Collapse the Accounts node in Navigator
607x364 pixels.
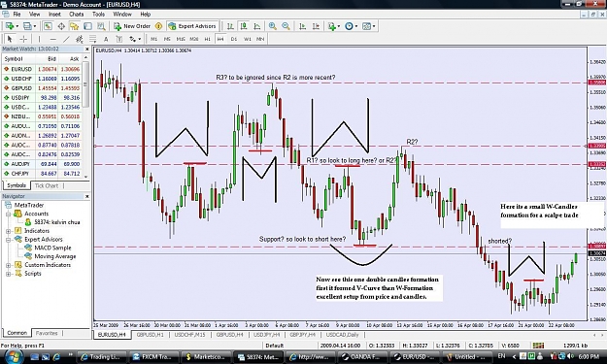click(8, 214)
